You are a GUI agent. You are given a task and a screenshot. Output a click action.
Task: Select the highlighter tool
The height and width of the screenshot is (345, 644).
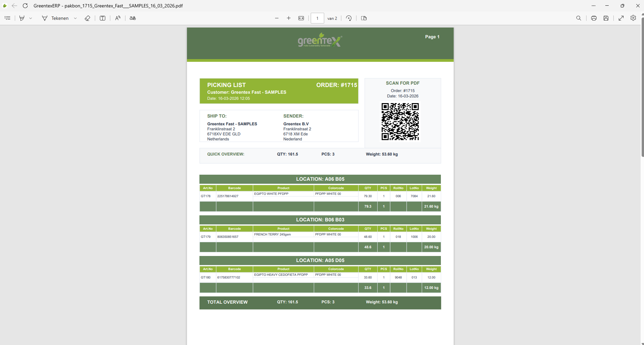click(22, 18)
